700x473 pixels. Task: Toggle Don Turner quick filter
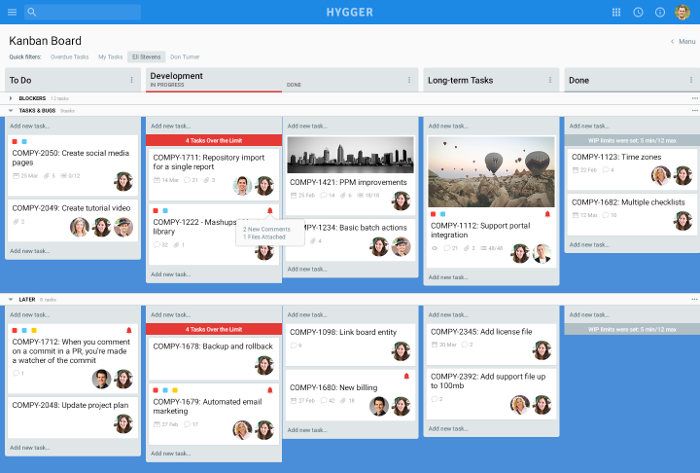pyautogui.click(x=185, y=57)
